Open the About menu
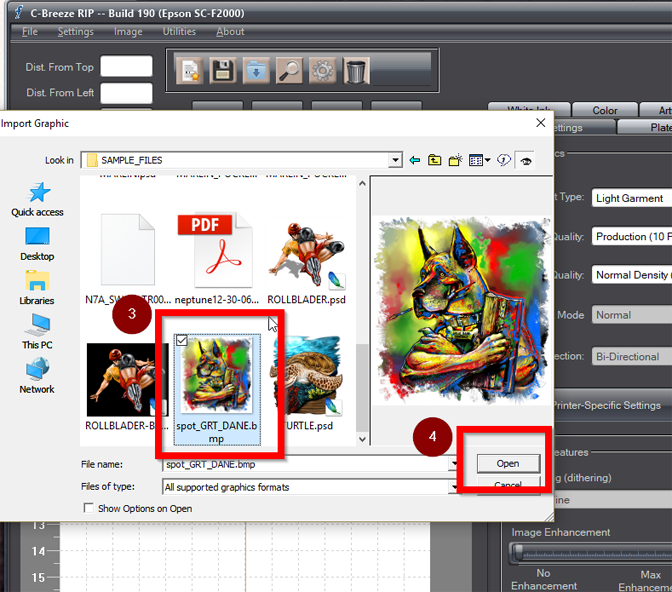Viewport: 672px width, 592px height. [230, 32]
